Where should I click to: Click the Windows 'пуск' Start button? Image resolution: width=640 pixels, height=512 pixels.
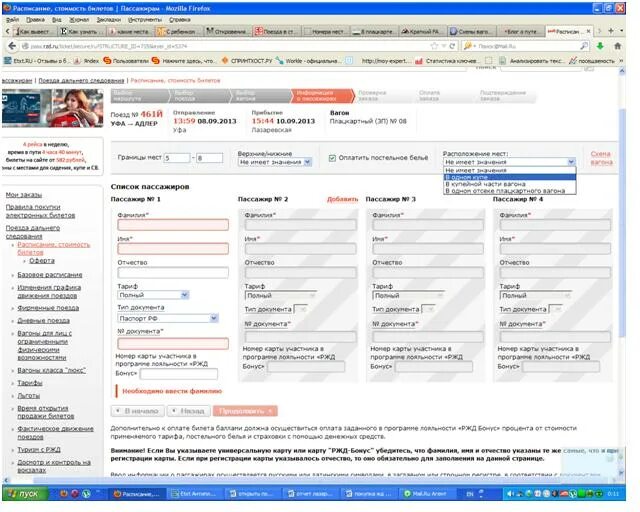[24, 494]
